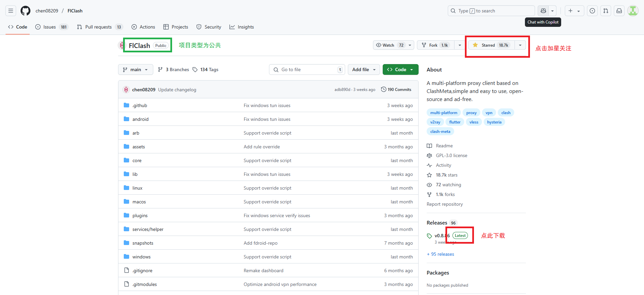
Task: Expand the green Code dropdown
Action: [400, 69]
